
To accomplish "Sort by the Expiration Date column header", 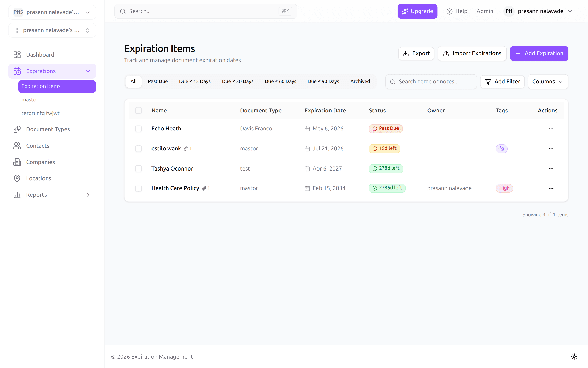I will tap(325, 110).
